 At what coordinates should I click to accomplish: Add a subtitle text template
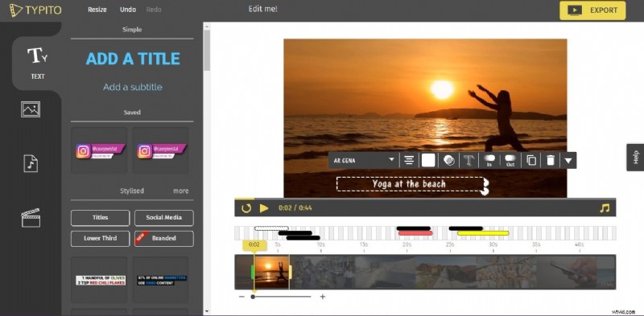[x=132, y=87]
